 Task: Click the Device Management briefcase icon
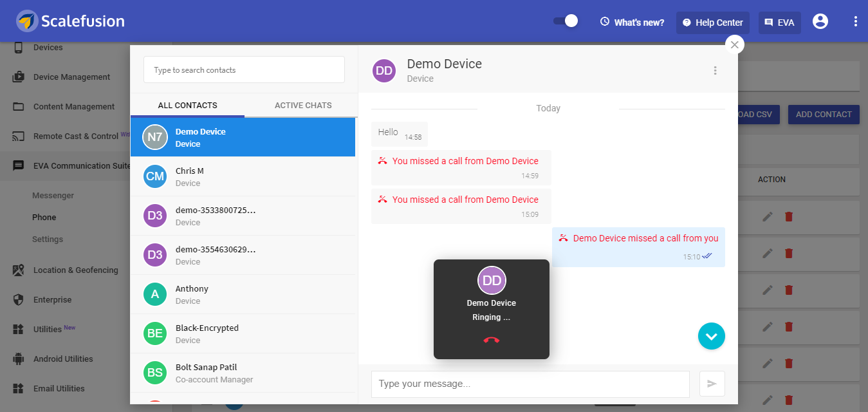click(x=18, y=77)
